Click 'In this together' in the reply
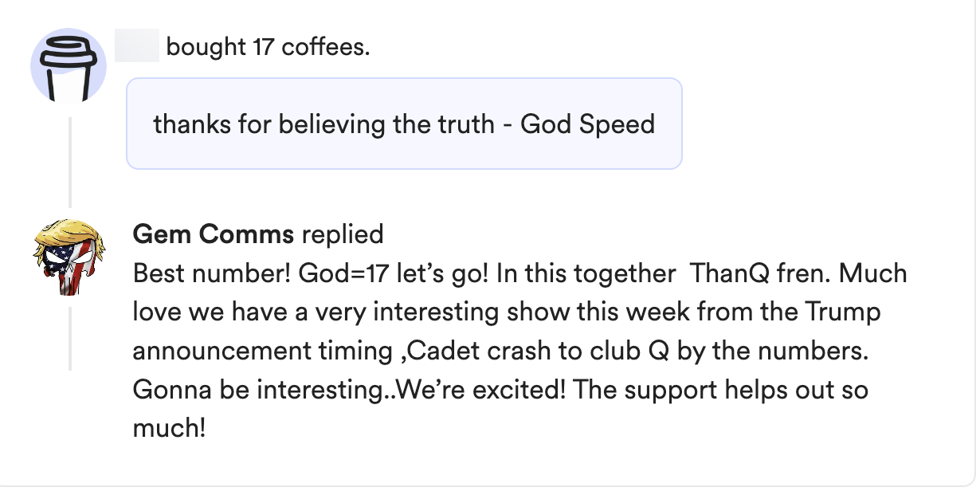980x491 pixels. click(586, 273)
